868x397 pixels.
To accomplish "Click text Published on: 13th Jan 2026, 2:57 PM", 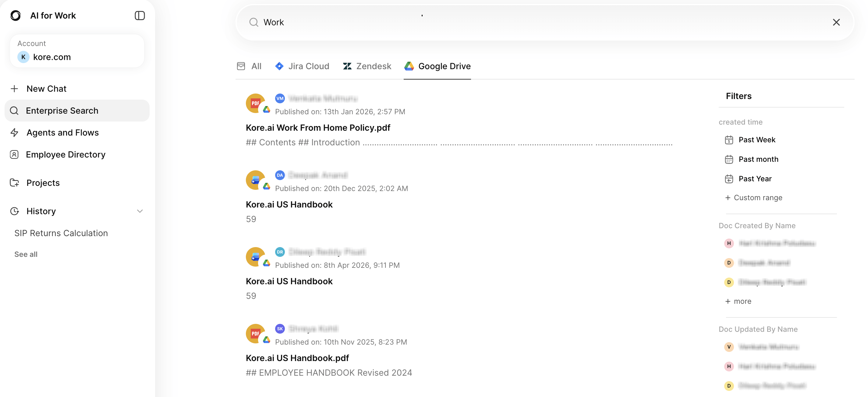I will point(340,112).
